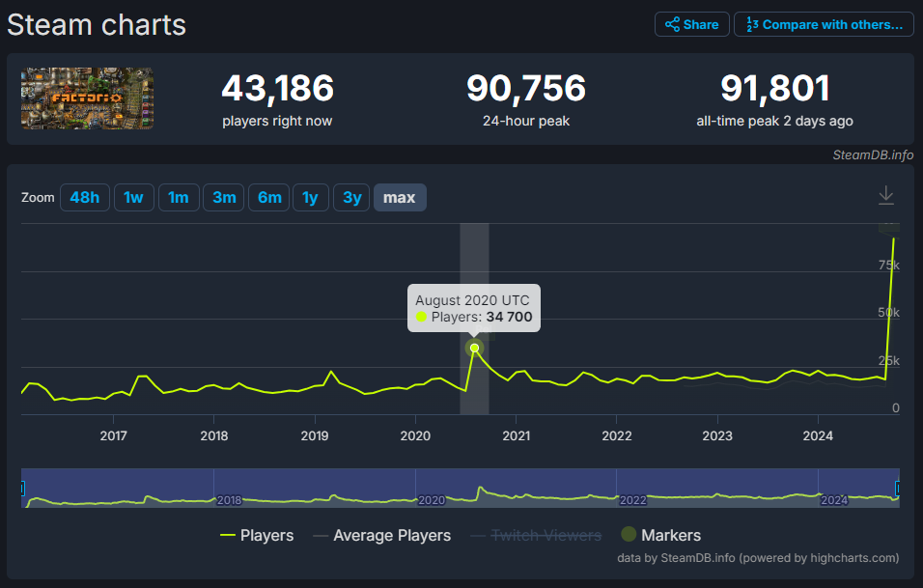
Task: Click the SteamDB.info credit text
Action: pyautogui.click(x=873, y=154)
